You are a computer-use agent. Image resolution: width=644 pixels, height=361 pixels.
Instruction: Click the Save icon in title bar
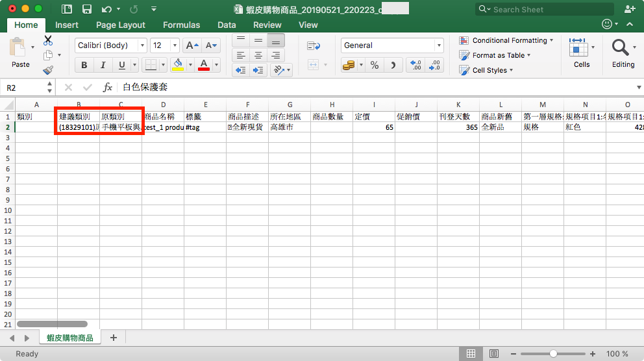point(86,10)
